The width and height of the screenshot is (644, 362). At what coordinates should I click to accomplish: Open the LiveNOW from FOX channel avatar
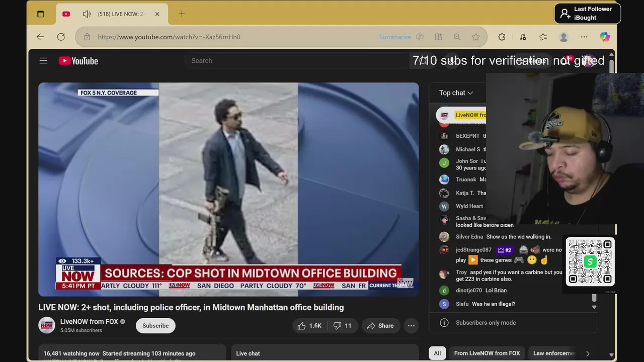click(47, 325)
